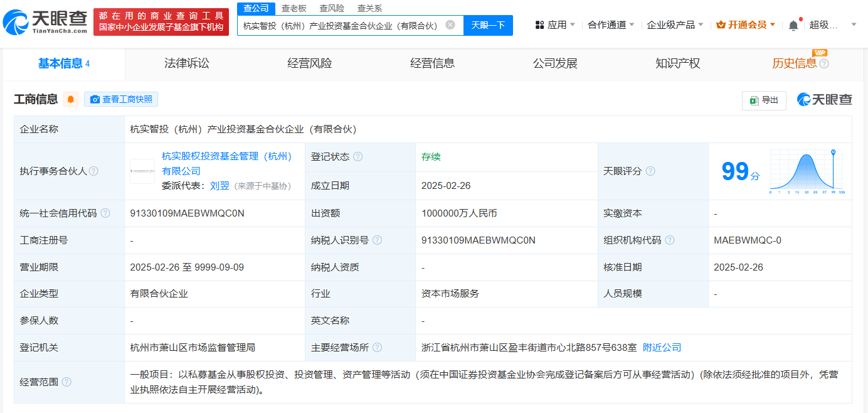
Task: Click the notification bell in header
Action: (793, 25)
